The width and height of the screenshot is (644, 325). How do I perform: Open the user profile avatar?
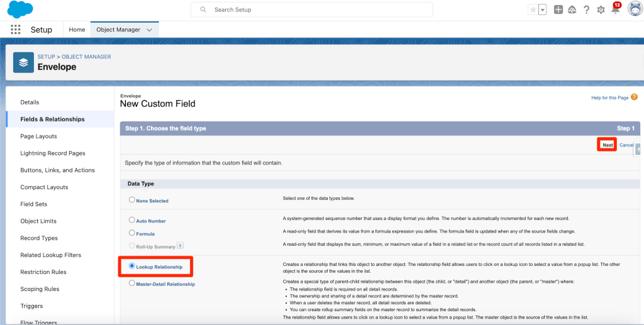tap(635, 9)
